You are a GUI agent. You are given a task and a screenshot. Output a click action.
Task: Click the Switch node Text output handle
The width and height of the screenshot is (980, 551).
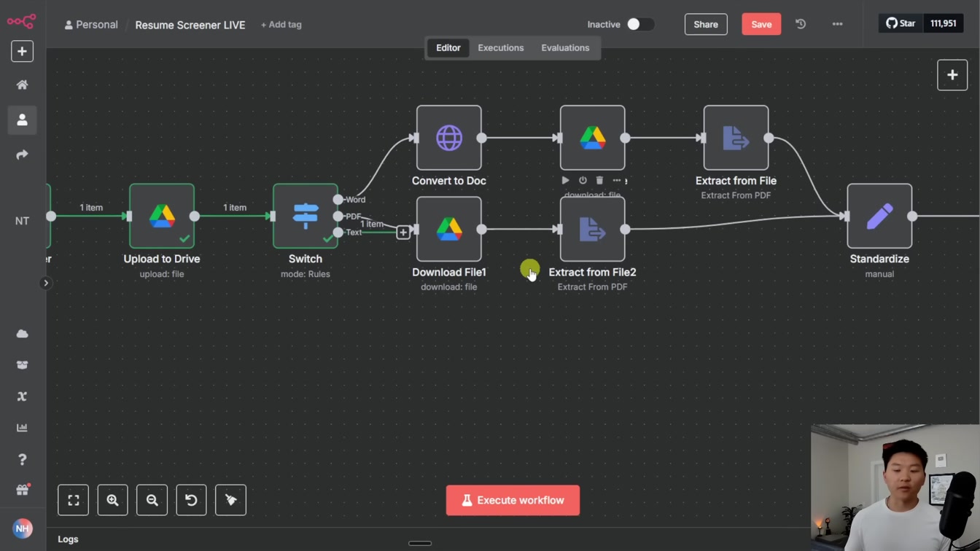click(x=338, y=232)
